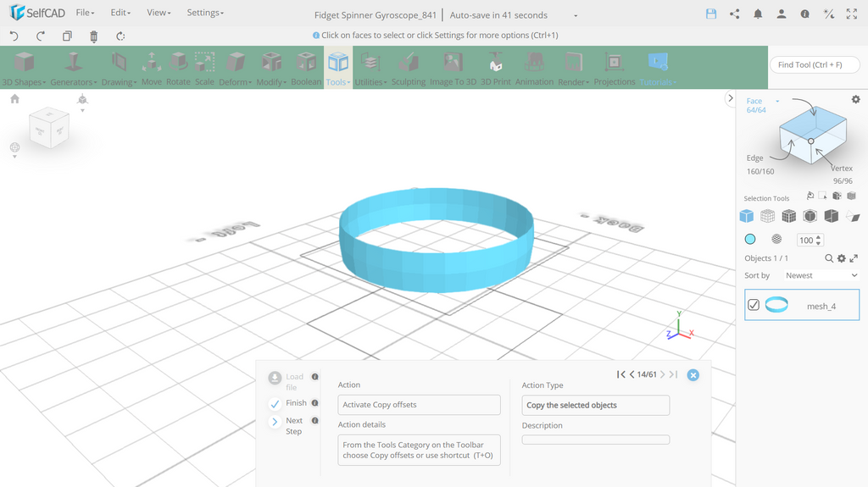Save the project with the floppy icon
Viewport: 868px width, 487px height.
[x=711, y=14]
